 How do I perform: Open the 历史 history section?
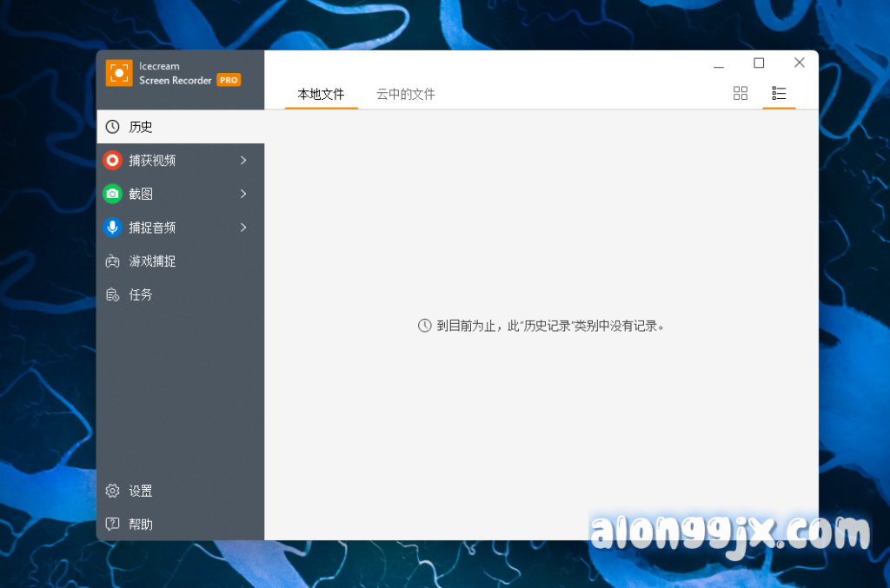click(141, 127)
